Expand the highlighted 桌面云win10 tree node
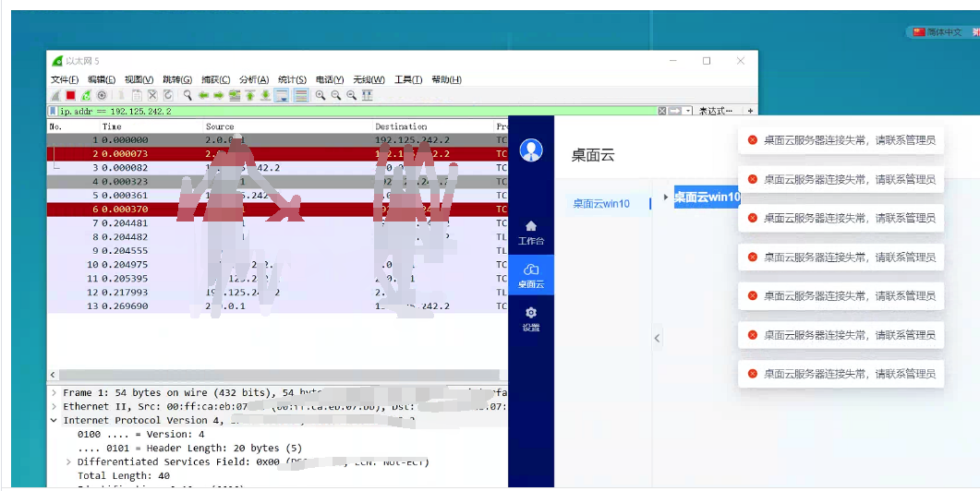This screenshot has width=980, height=491. point(666,197)
